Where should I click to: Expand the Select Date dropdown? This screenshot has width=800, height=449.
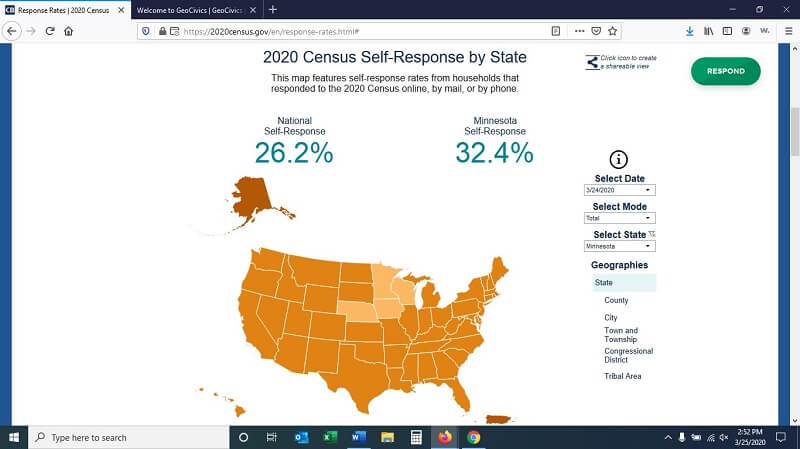click(619, 189)
